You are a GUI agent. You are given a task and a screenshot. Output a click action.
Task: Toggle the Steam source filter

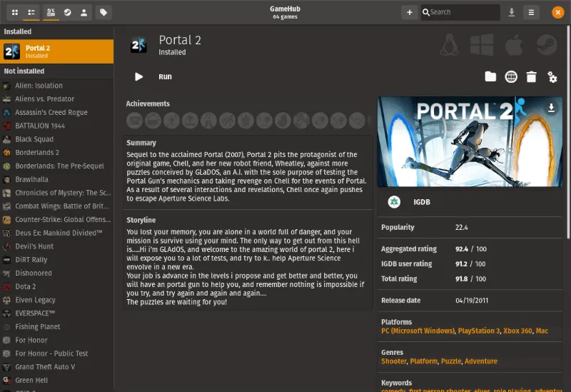tap(67, 12)
